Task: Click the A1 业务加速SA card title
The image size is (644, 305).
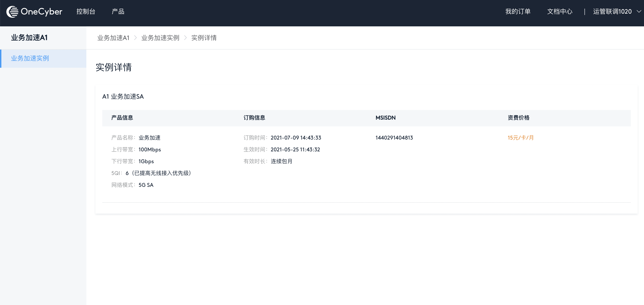Action: point(123,97)
